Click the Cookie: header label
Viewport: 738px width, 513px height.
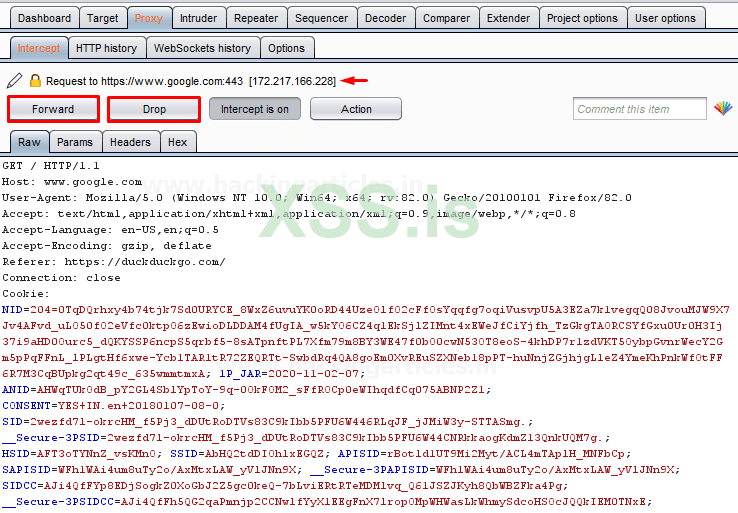point(26,294)
